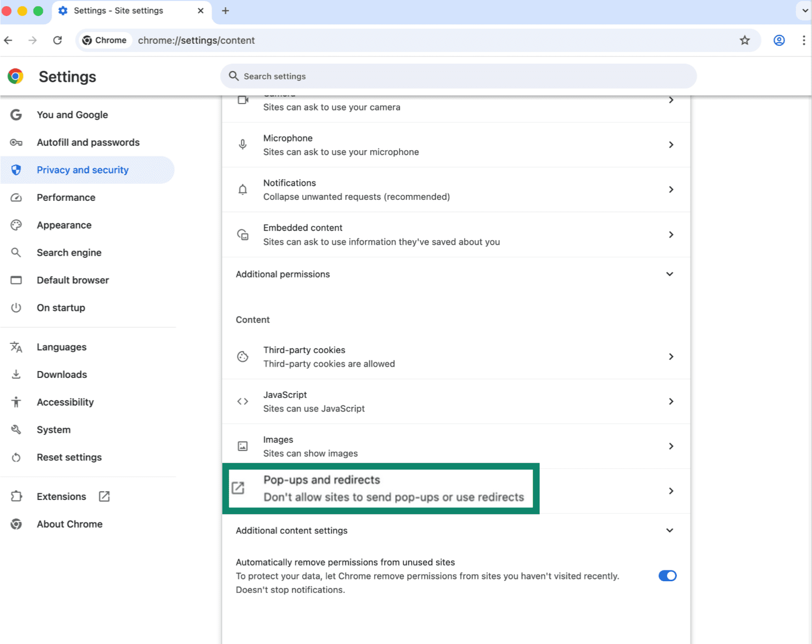The height and width of the screenshot is (644, 812).
Task: Click the Privacy and security shield icon
Action: pyautogui.click(x=16, y=170)
